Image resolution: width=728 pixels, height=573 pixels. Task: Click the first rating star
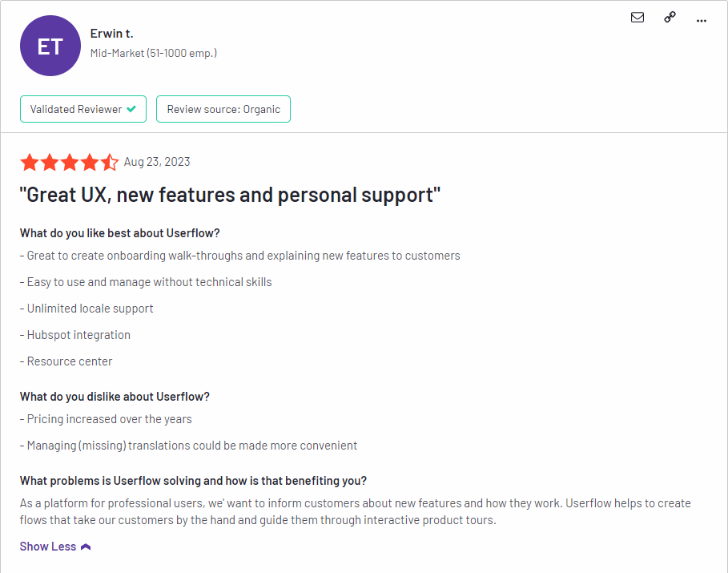pos(30,163)
